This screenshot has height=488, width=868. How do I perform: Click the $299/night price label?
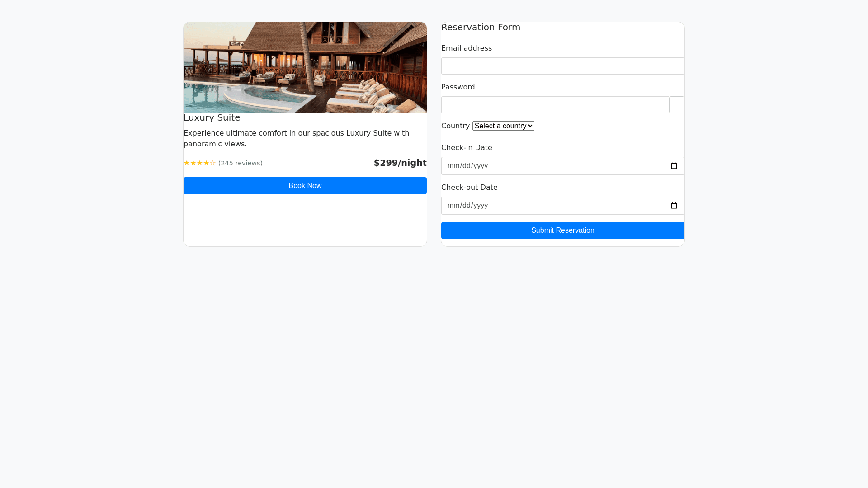tap(400, 163)
